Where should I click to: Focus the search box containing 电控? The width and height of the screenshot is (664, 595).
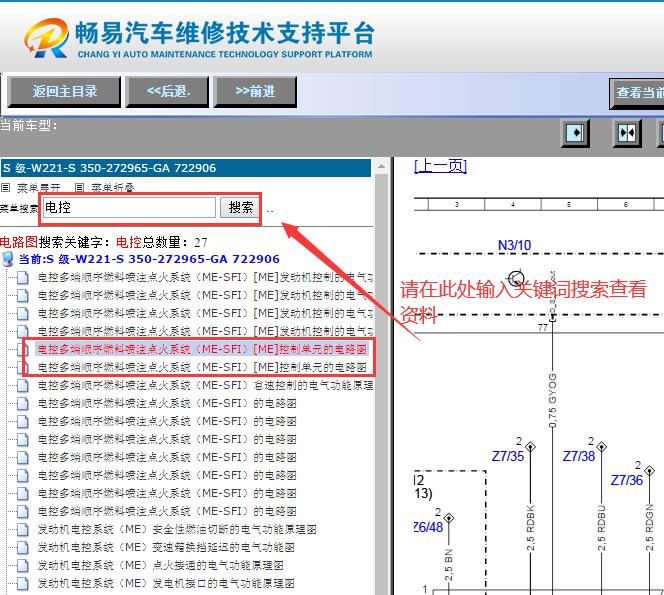[129, 208]
